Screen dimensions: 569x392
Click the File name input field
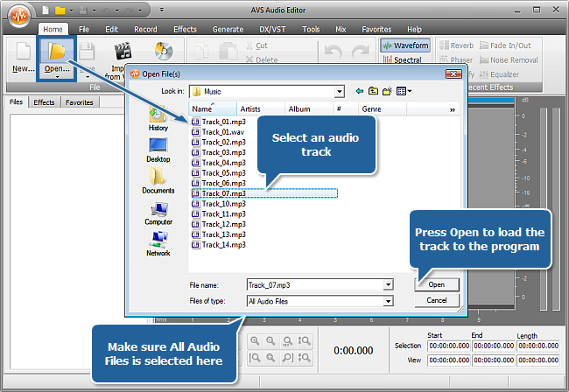point(315,284)
